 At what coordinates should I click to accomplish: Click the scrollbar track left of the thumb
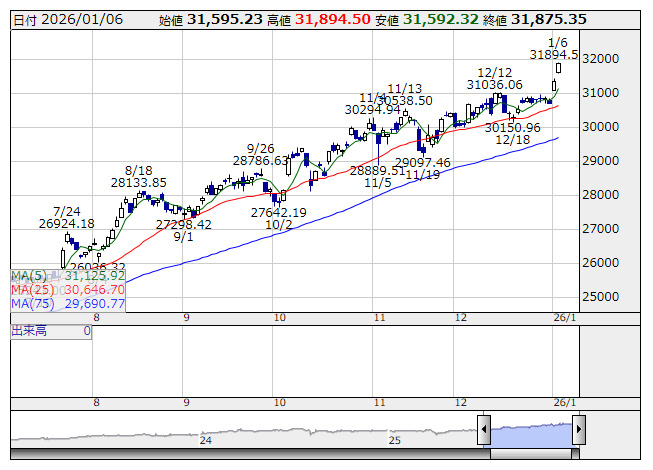point(250,454)
